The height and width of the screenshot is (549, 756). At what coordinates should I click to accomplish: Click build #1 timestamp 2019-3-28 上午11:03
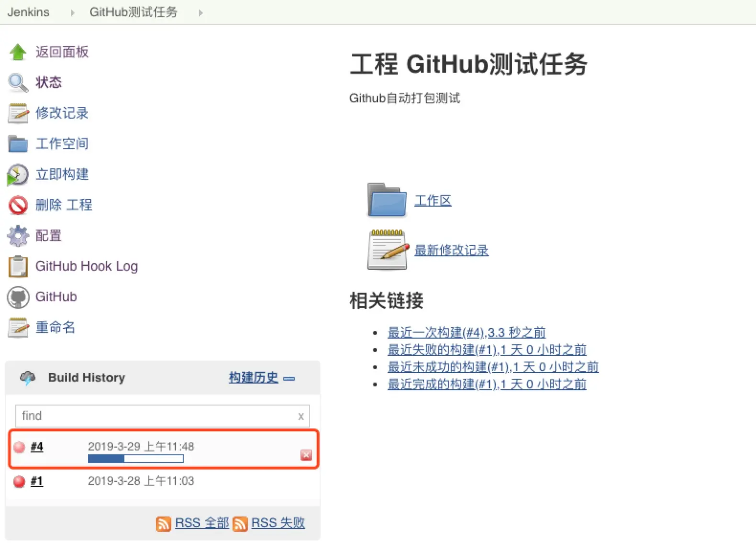[x=141, y=481]
